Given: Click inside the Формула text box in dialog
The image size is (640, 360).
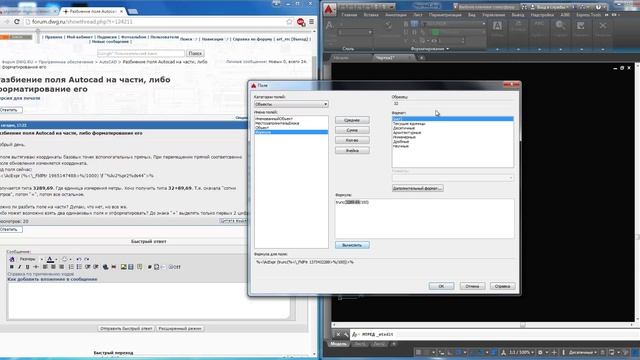Looking at the screenshot, I should [424, 218].
